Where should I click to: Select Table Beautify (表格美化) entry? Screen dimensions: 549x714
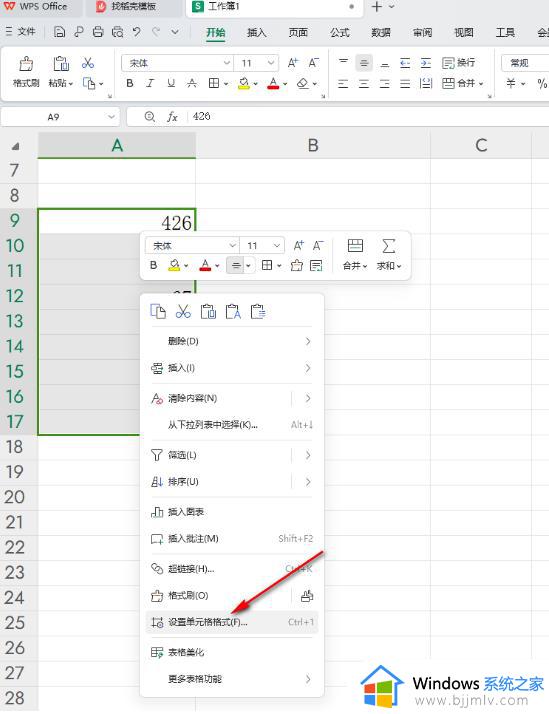pyautogui.click(x=232, y=652)
